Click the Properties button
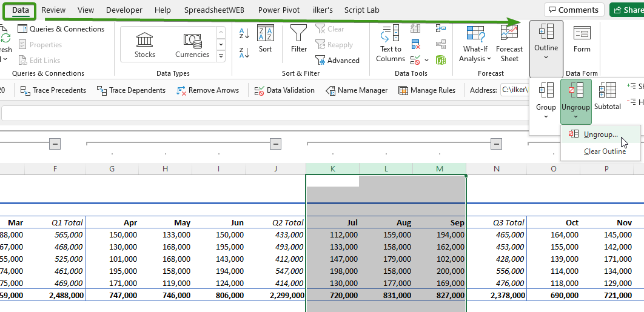 [x=40, y=45]
